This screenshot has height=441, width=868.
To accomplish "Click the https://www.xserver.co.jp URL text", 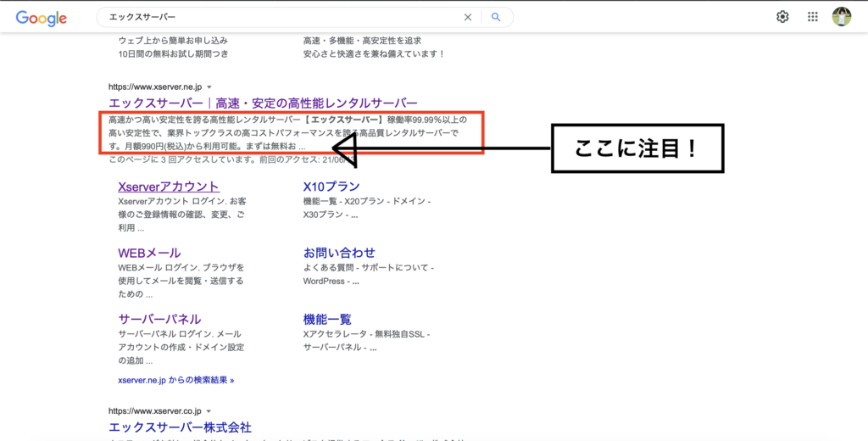I will [x=156, y=411].
